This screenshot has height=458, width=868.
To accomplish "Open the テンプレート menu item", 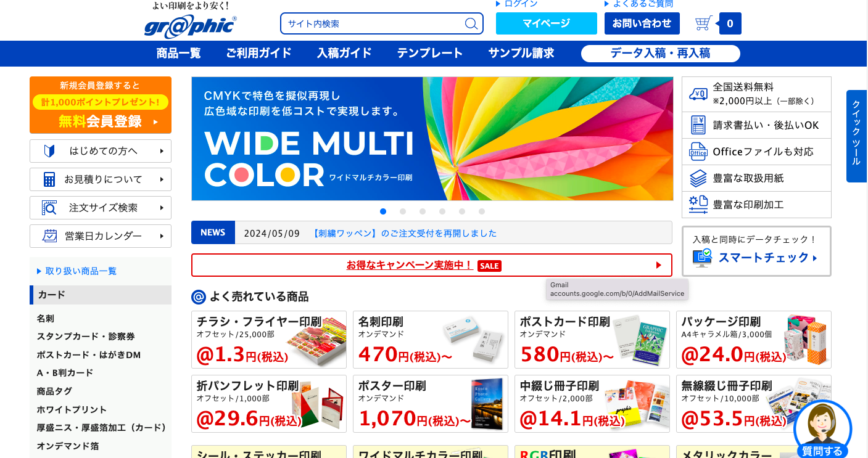I will [429, 53].
